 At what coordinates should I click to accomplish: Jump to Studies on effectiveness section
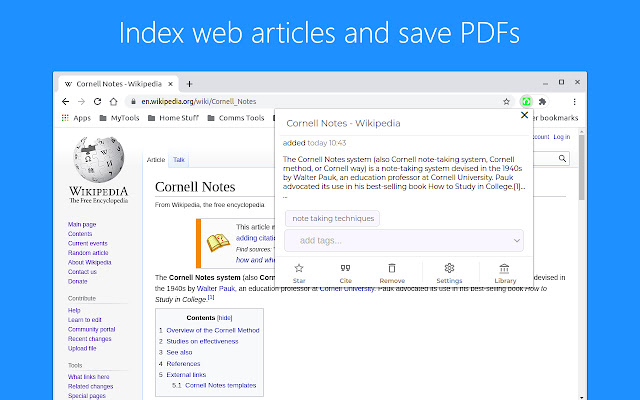202,341
